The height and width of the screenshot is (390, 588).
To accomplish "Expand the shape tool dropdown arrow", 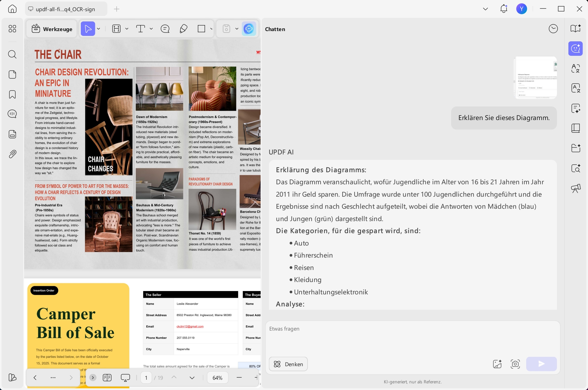I will click(211, 29).
